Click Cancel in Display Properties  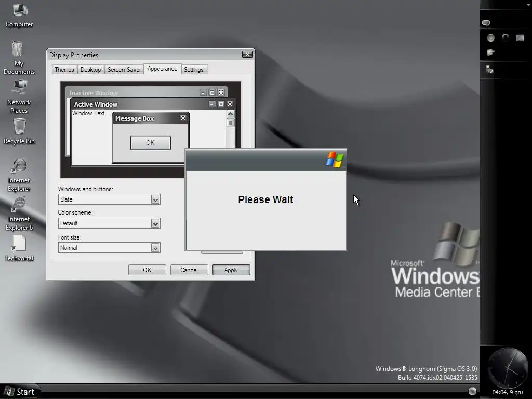[189, 270]
